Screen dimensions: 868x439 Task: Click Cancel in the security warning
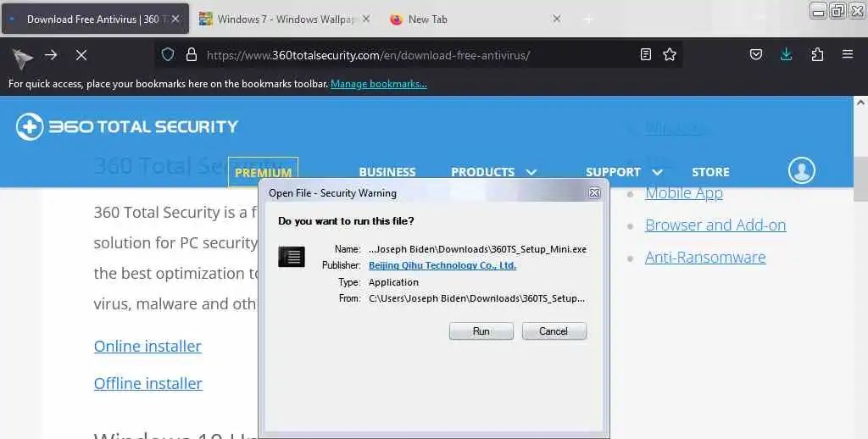pyautogui.click(x=554, y=331)
